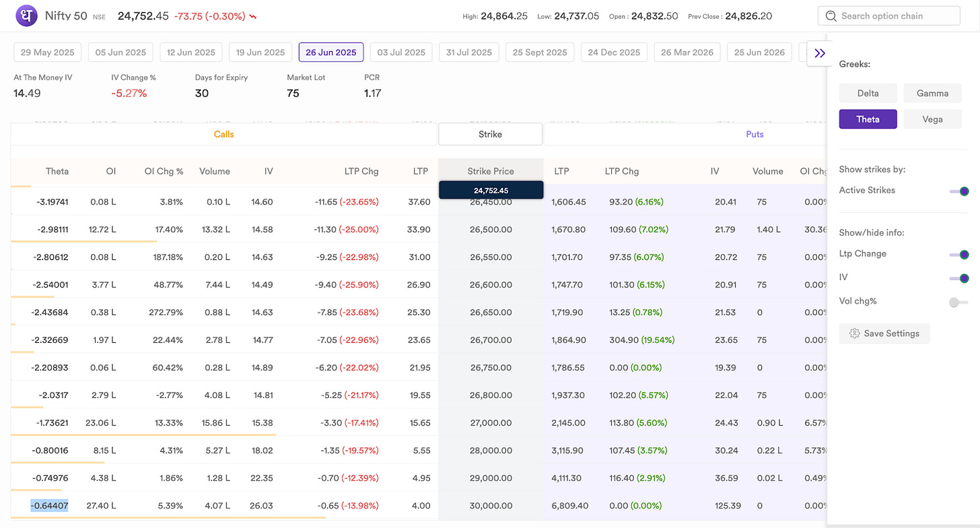
Task: Click the double-chevron expiry scroll button
Action: (819, 53)
